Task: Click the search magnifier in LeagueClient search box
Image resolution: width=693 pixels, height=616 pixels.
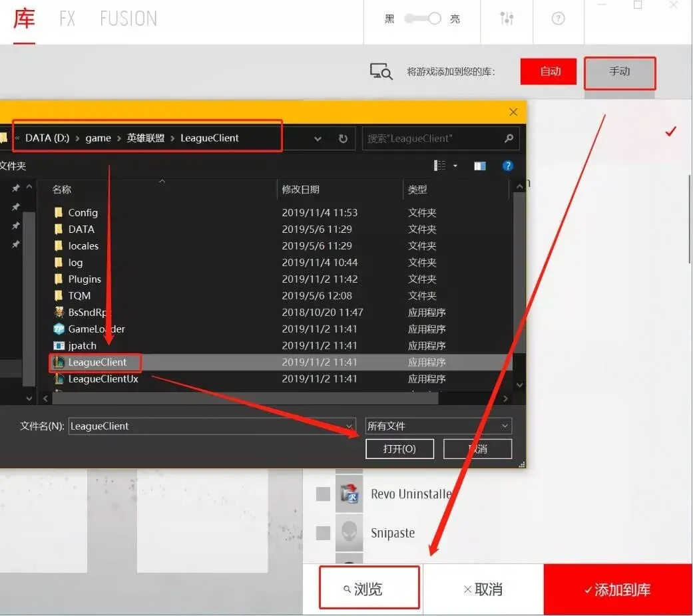Action: point(509,138)
